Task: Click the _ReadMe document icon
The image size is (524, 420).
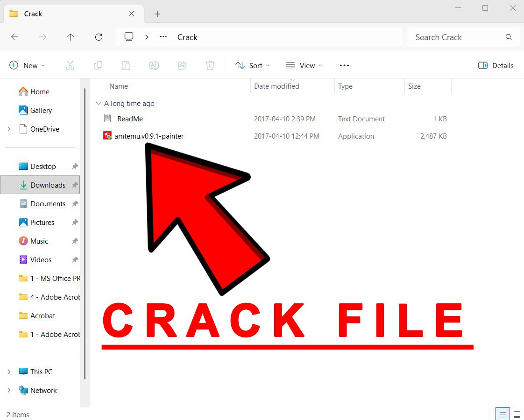Action: click(107, 118)
